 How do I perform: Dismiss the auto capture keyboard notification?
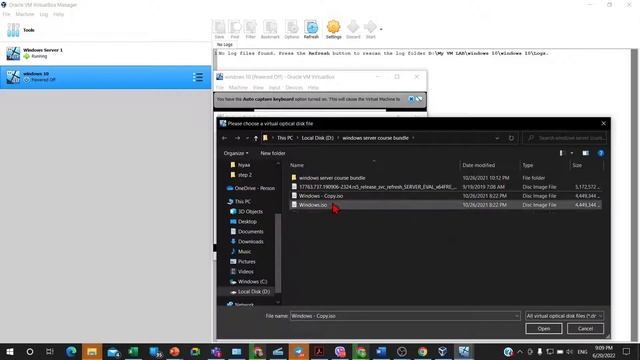[x=411, y=99]
